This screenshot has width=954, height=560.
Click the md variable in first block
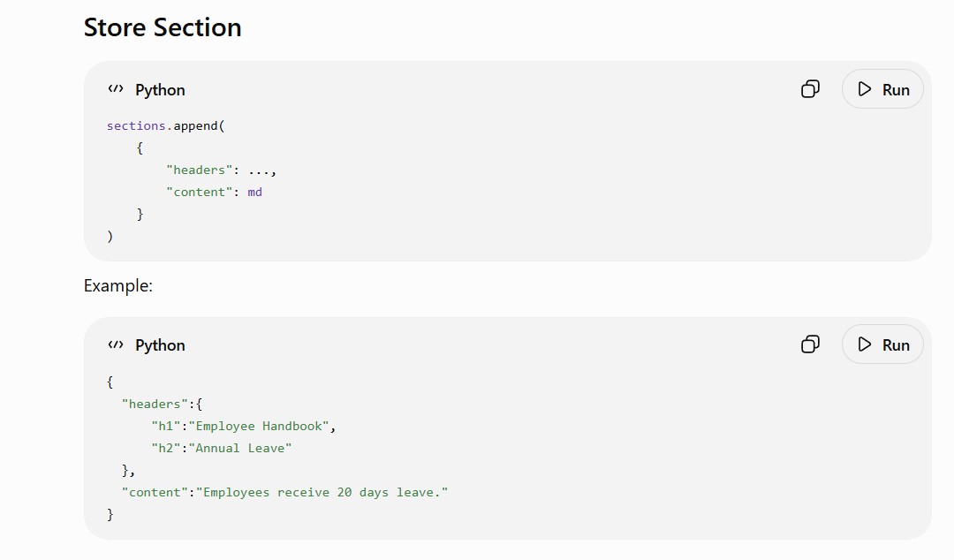255,193
